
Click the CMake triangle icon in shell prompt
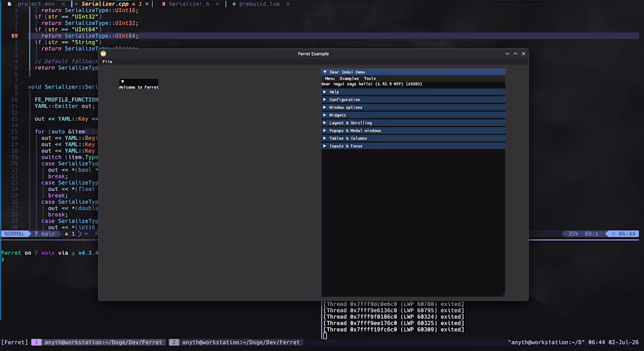click(73, 253)
